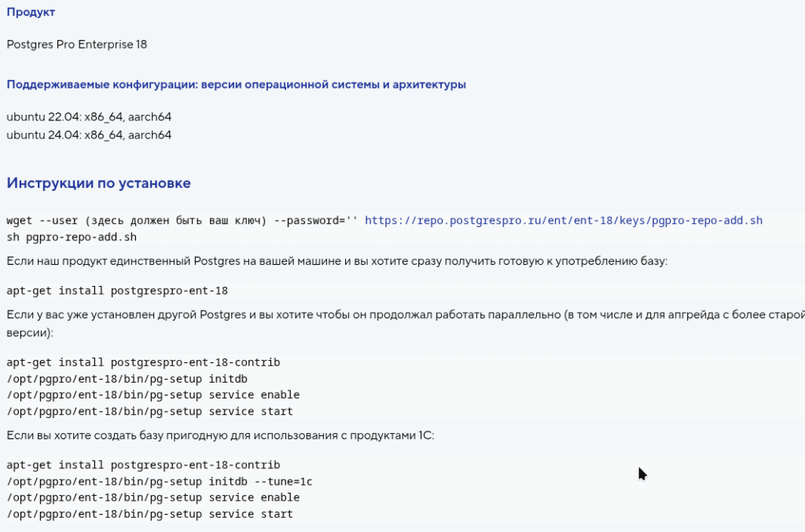Select the "Postgres Pro Enterprise 18" product name
This screenshot has width=805, height=532.
pyautogui.click(x=77, y=44)
